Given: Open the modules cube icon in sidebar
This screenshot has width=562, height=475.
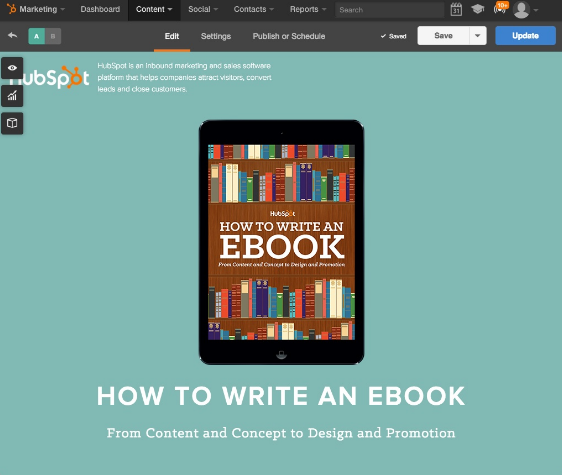Looking at the screenshot, I should tap(12, 123).
